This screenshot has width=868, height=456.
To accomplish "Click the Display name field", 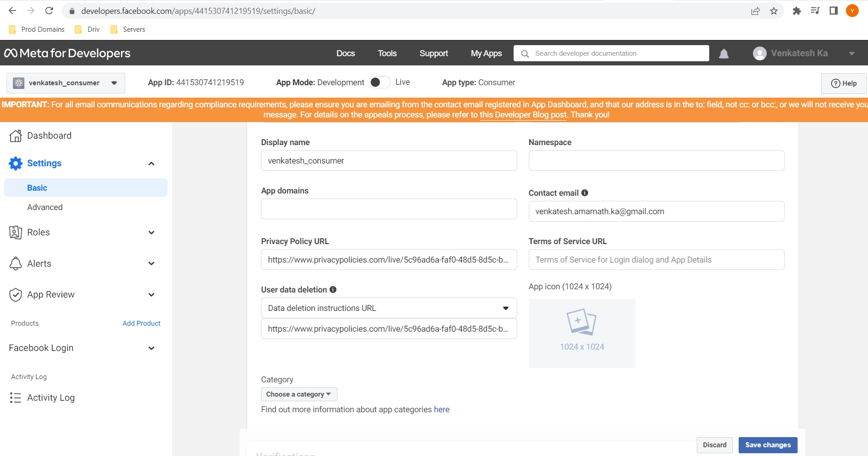I will click(389, 161).
